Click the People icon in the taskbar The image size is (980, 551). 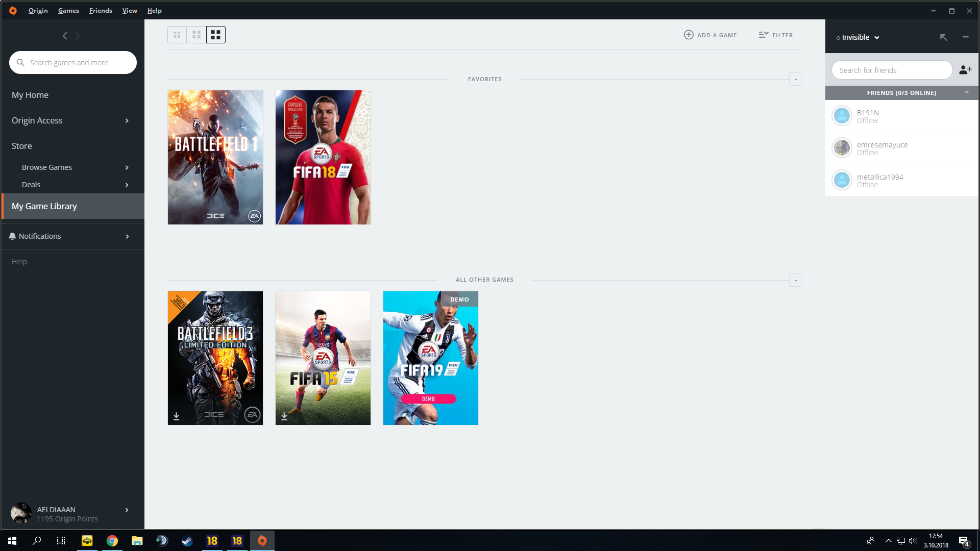(x=870, y=541)
